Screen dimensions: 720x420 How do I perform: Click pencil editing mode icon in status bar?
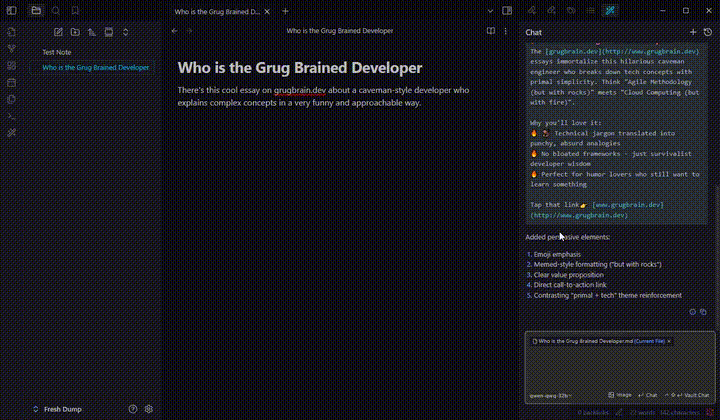point(619,413)
